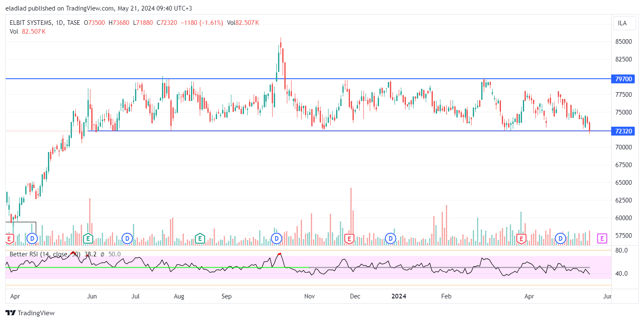Image resolution: width=644 pixels, height=322 pixels.
Task: Click the Aug label on the time axis
Action: point(179,296)
